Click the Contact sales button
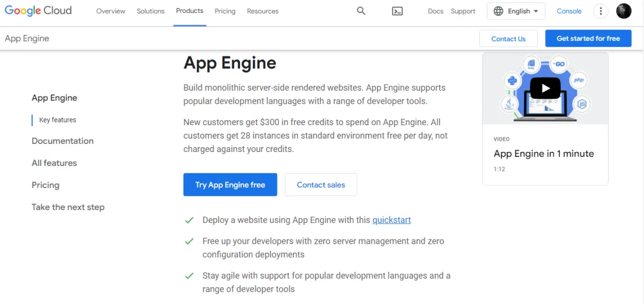This screenshot has width=644, height=304. [321, 185]
